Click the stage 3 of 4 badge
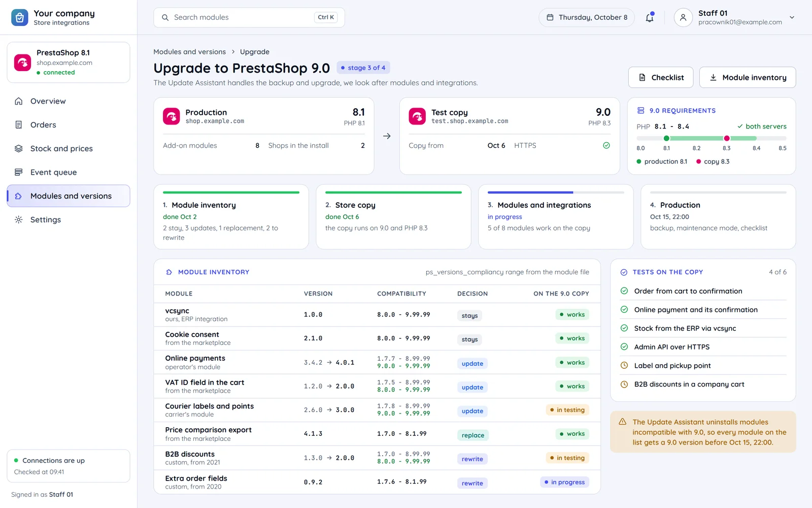Image resolution: width=812 pixels, height=508 pixels. (363, 68)
